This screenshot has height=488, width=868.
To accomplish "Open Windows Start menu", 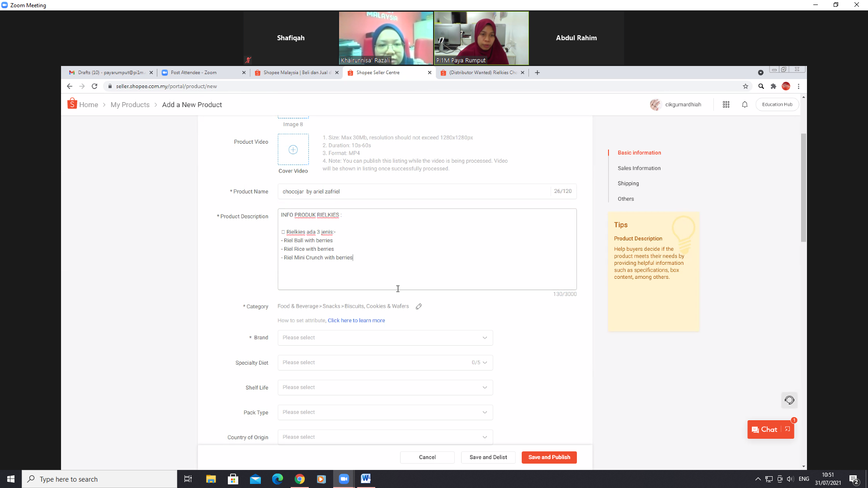I will tap(11, 479).
